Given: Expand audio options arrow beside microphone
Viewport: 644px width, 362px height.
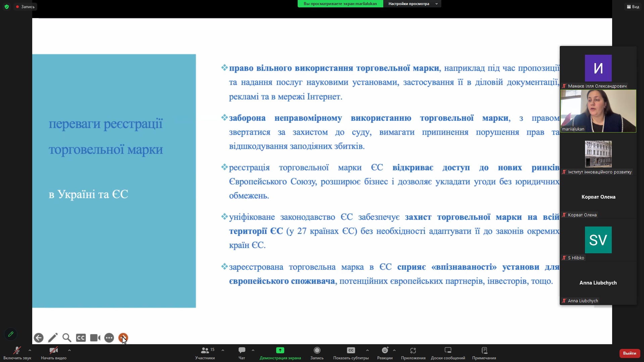Looking at the screenshot, I should point(30,350).
